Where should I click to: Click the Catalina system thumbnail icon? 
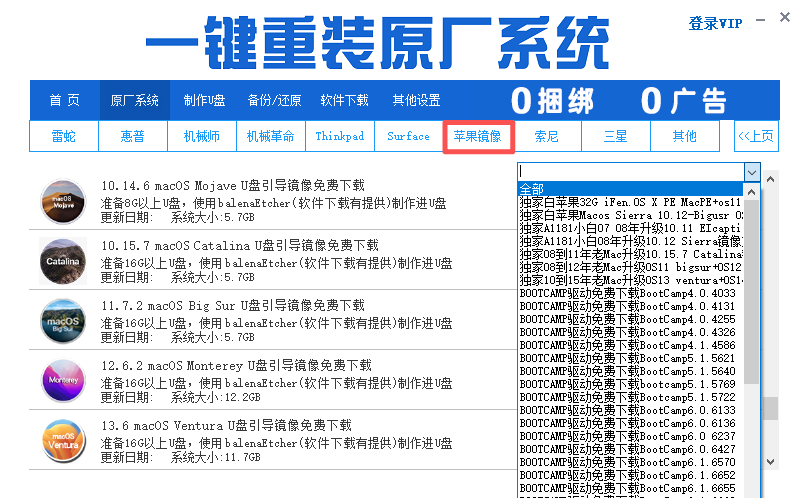pyautogui.click(x=63, y=261)
